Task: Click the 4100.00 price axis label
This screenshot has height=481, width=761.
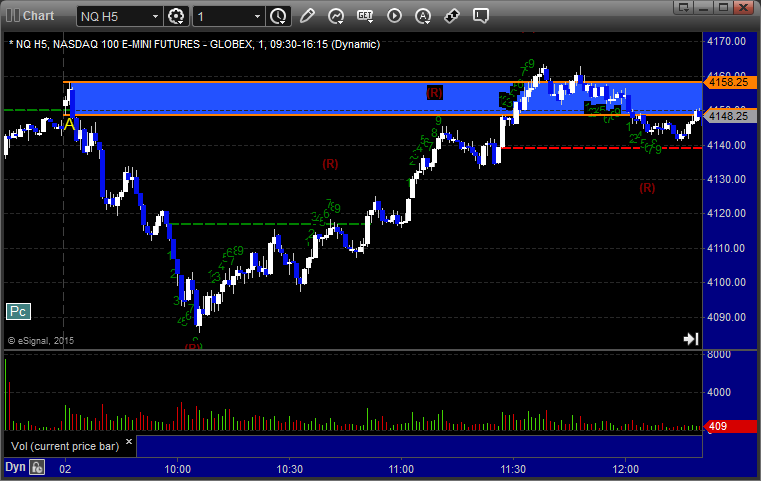Action: (727, 282)
